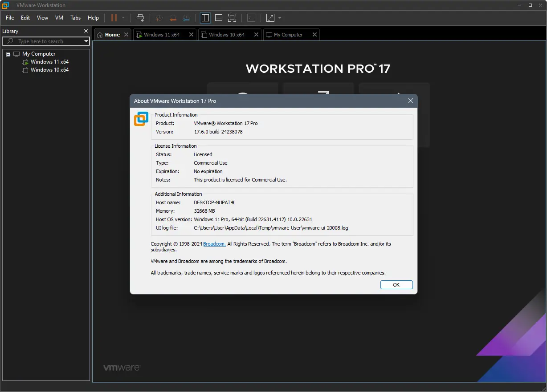Switch to the Home tab
The height and width of the screenshot is (392, 547).
(112, 35)
